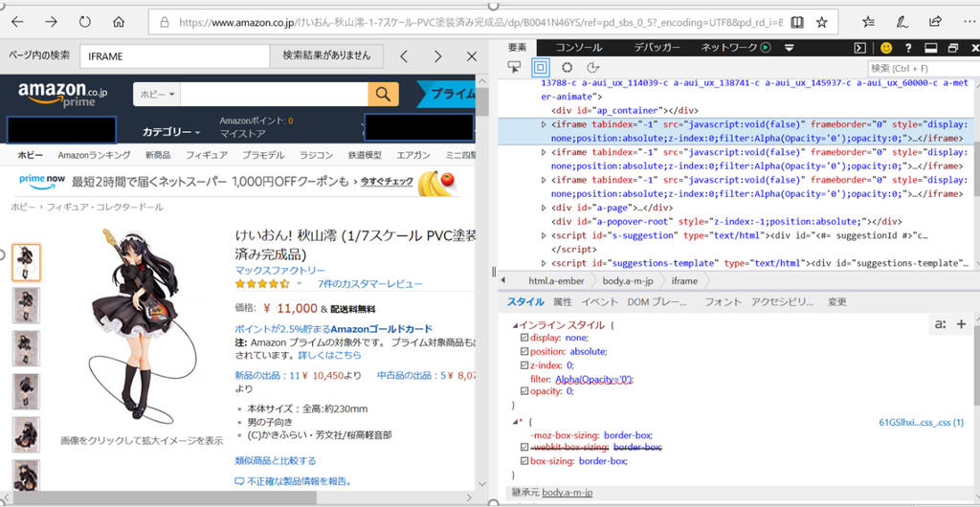Click the color picker circle tool in DevTools
The height and width of the screenshot is (507, 980).
tap(567, 67)
